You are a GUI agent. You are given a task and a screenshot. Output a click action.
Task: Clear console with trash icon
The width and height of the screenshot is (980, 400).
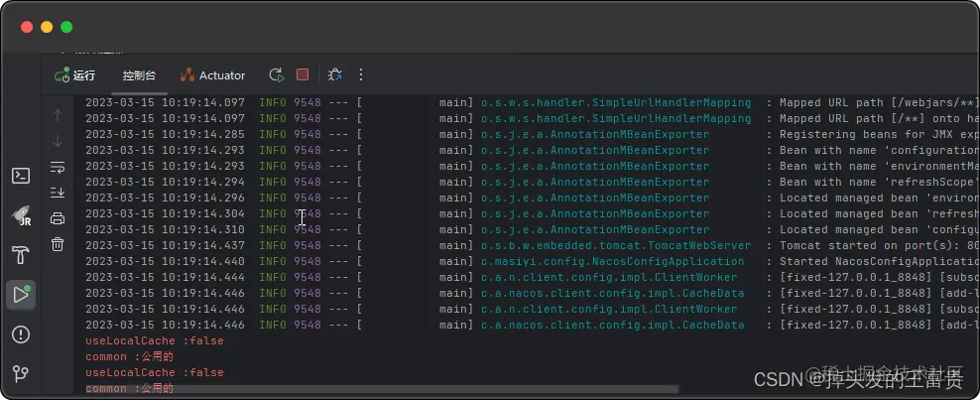click(58, 244)
